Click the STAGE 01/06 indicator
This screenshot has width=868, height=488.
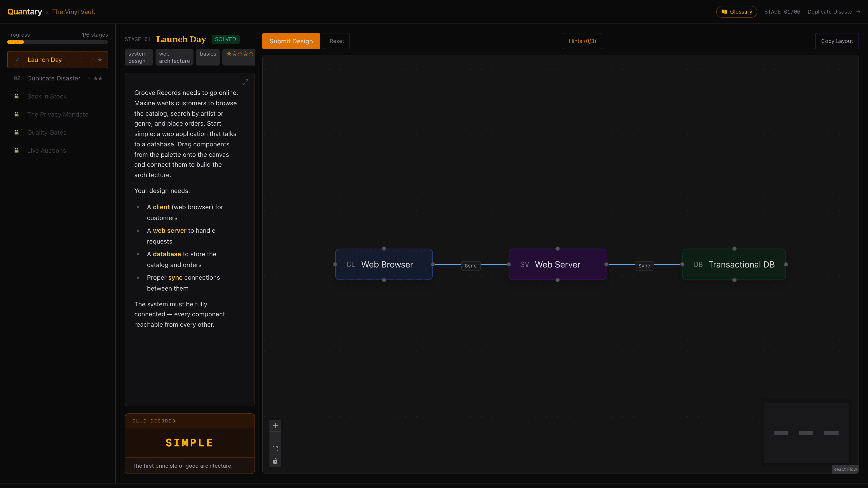[782, 12]
